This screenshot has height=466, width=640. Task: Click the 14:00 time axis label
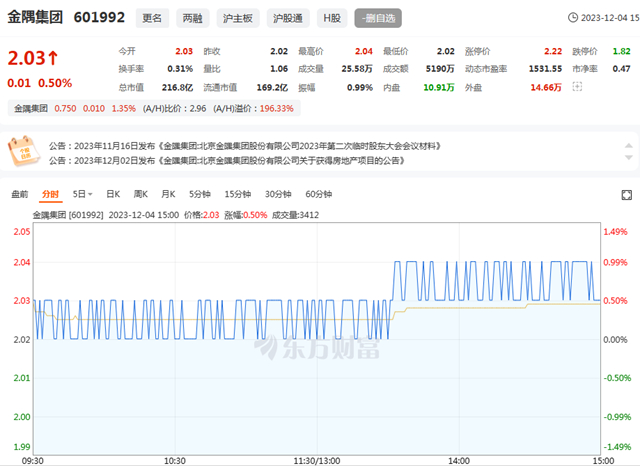click(x=459, y=461)
